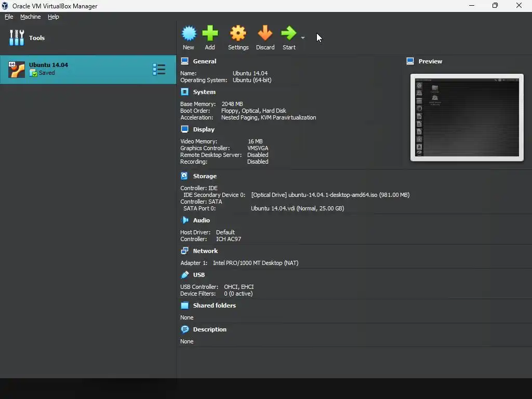Click the Discard saved state icon

click(265, 33)
